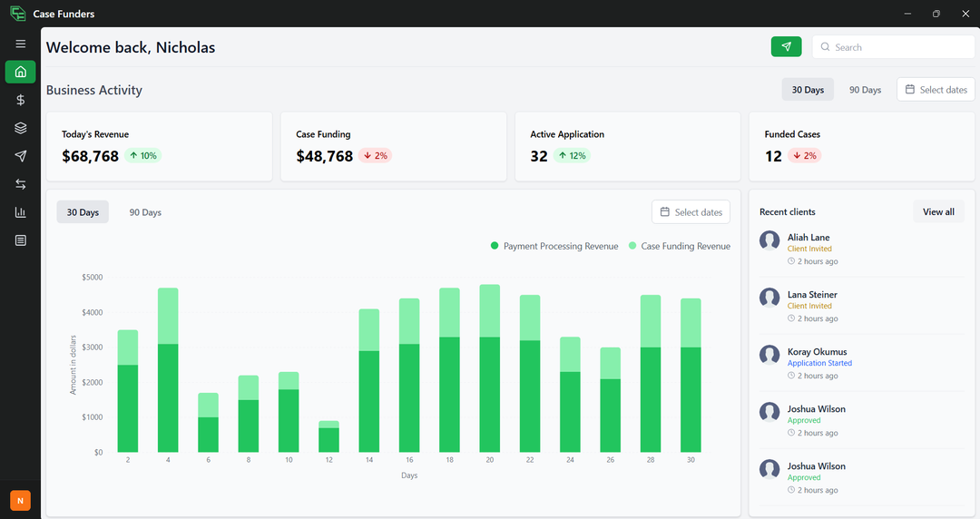
Task: Click the Home icon in sidebar
Action: click(20, 72)
